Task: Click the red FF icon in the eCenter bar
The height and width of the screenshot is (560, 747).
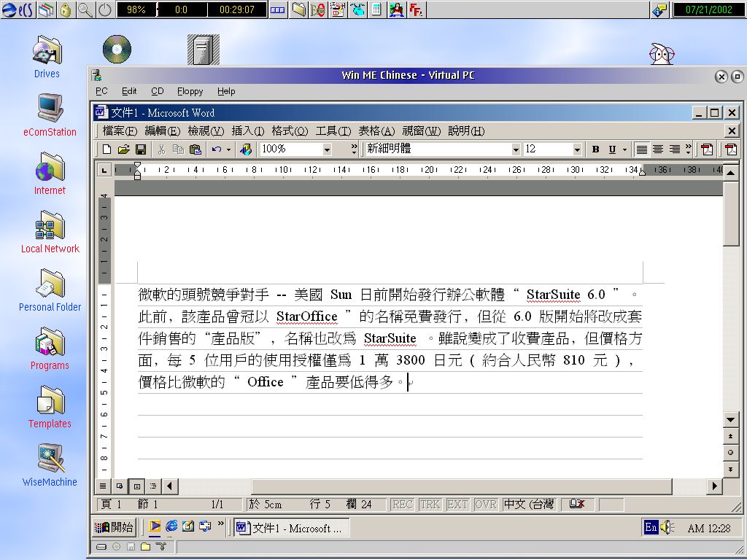Action: [x=416, y=9]
